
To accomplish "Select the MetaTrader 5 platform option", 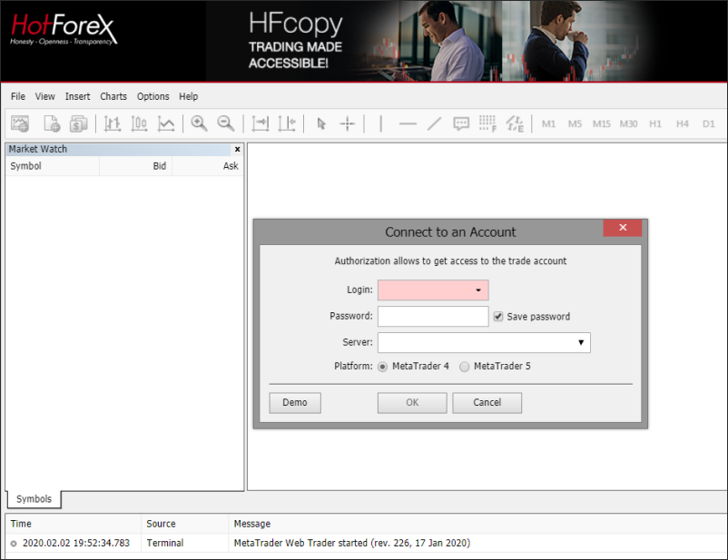I will (465, 367).
